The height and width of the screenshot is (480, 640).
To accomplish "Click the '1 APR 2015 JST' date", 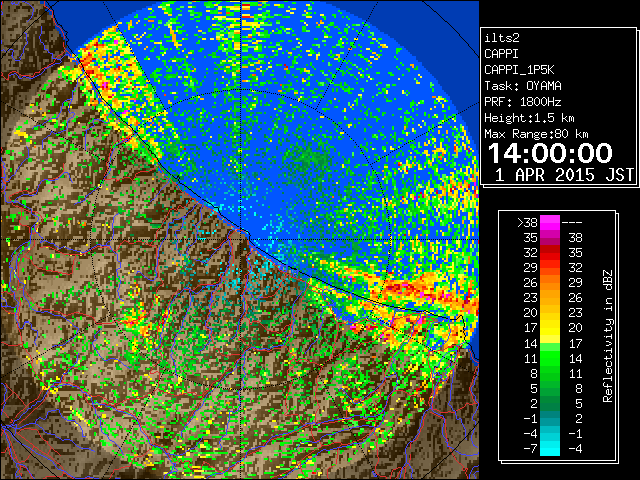I will (x=564, y=175).
